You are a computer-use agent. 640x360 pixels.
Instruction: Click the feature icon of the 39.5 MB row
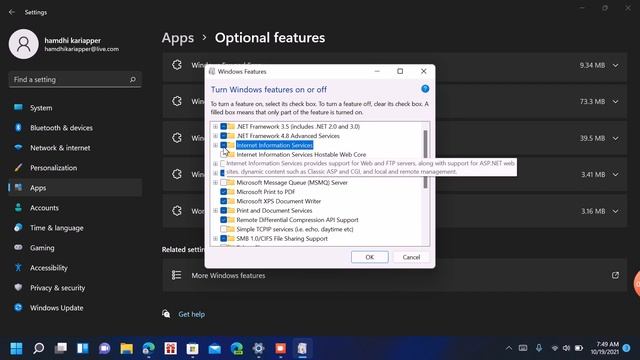(x=177, y=138)
